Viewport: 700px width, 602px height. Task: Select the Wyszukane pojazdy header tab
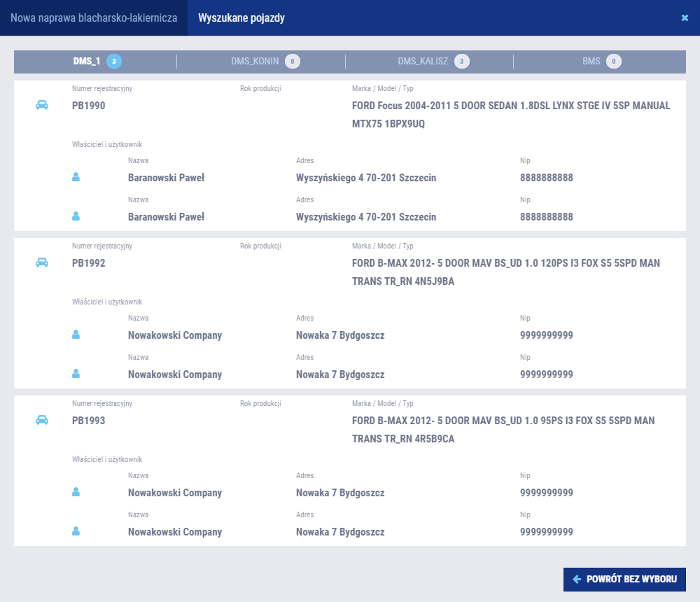click(241, 17)
